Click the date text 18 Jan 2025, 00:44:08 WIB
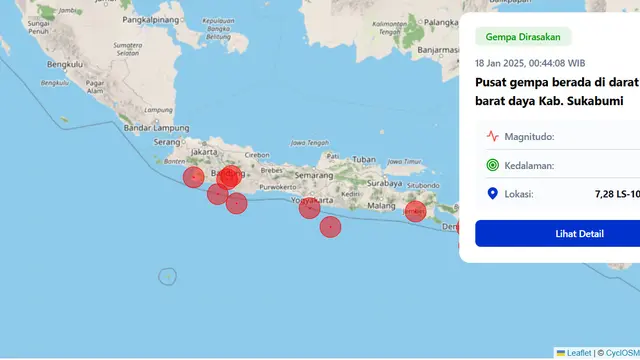This screenshot has width=640, height=360. click(x=530, y=63)
